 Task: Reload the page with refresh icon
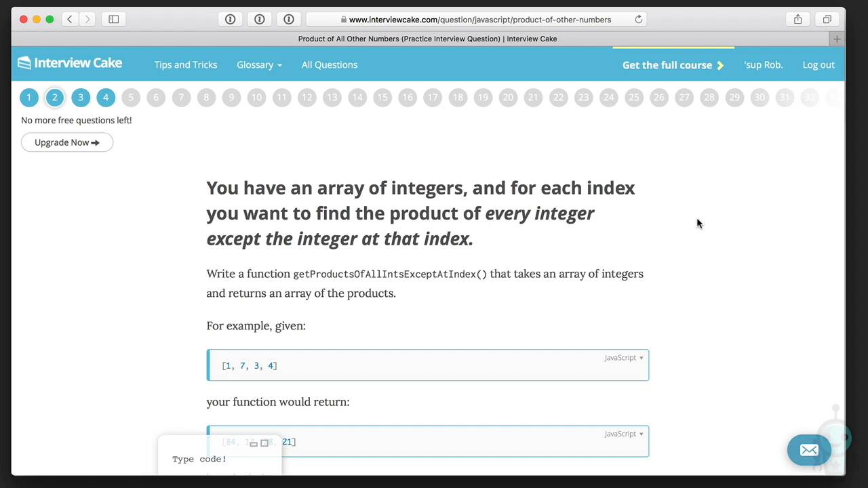(638, 20)
